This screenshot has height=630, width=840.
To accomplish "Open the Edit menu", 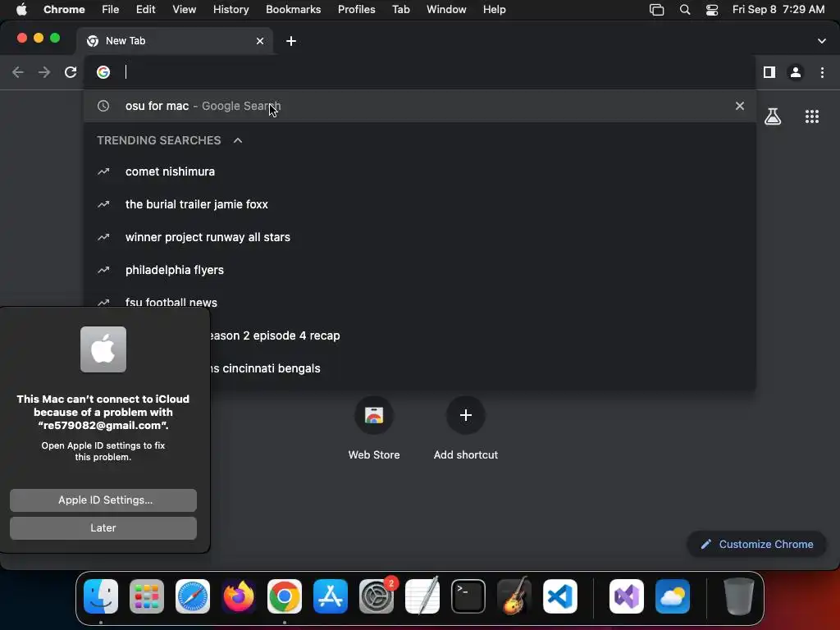I will [x=146, y=10].
